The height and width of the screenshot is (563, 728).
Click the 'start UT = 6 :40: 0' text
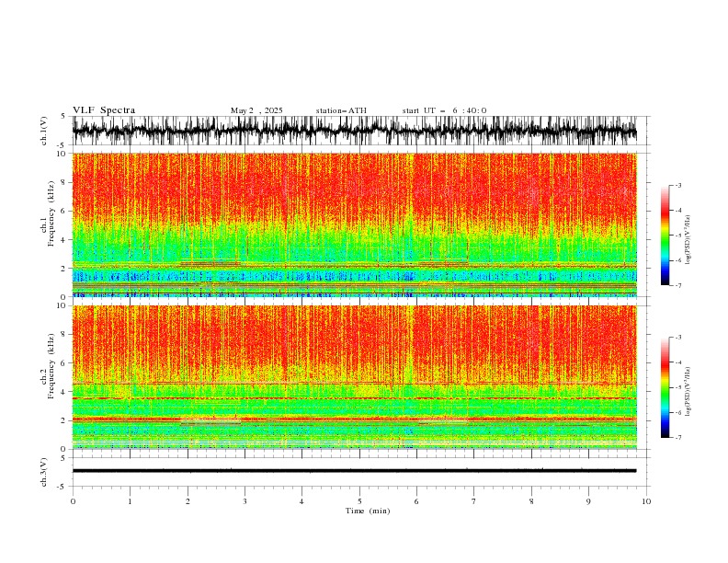point(444,110)
